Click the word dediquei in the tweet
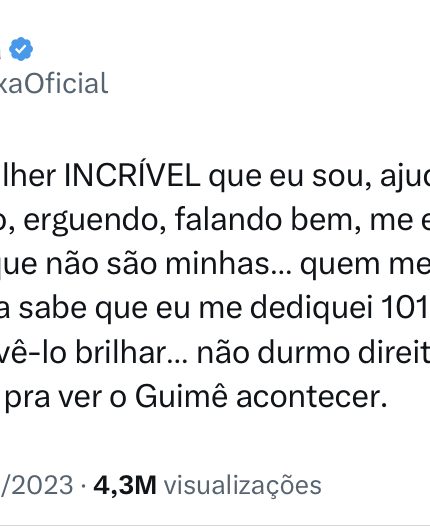Screen dimensions: 430x528 (x=311, y=308)
